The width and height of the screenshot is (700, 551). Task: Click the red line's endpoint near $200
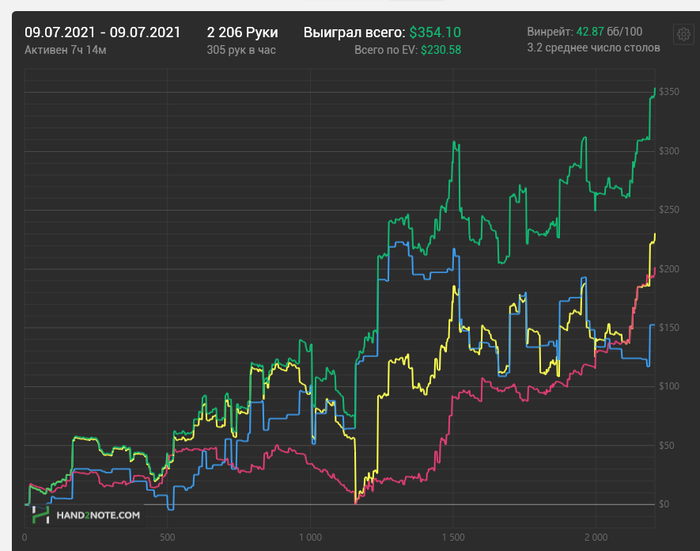654,269
